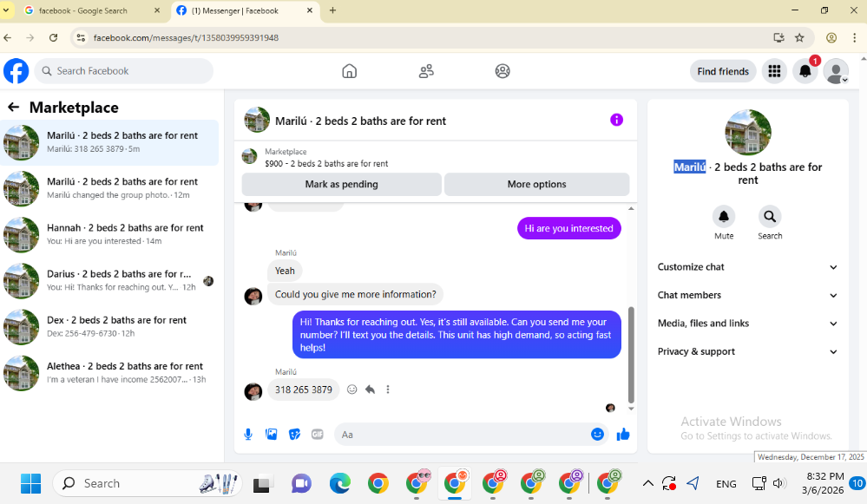The height and width of the screenshot is (504, 867).
Task: Click the Aa message input box
Action: [462, 435]
